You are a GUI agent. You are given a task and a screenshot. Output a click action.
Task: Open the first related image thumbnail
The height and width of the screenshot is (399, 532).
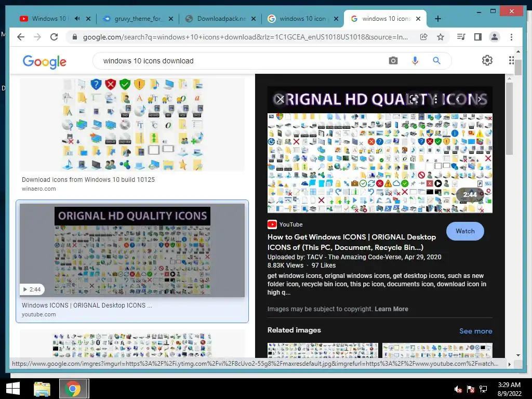pos(323,350)
